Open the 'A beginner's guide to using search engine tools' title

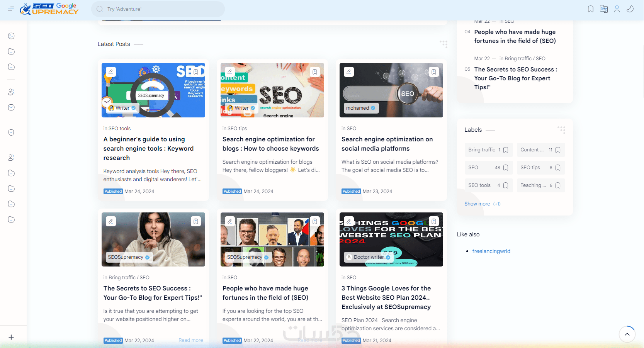149,148
